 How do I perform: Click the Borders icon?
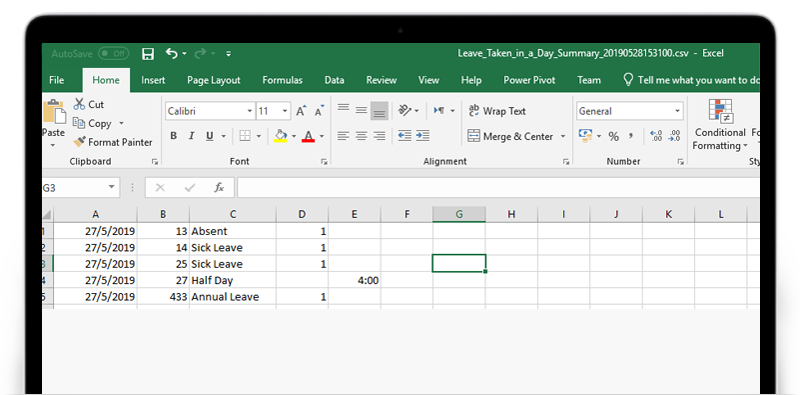point(245,136)
